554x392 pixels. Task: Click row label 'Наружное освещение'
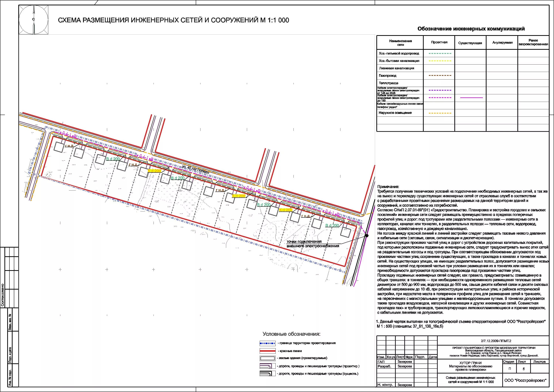click(x=395, y=113)
